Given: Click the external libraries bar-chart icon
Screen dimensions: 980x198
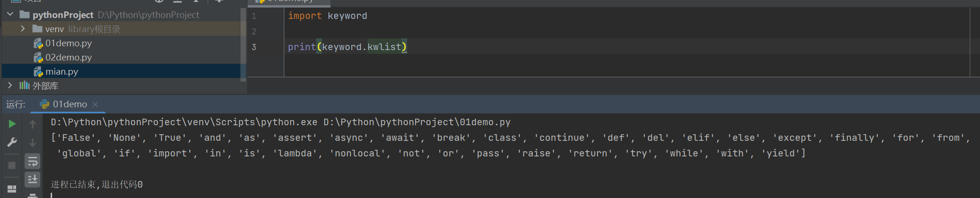Looking at the screenshot, I should (24, 86).
